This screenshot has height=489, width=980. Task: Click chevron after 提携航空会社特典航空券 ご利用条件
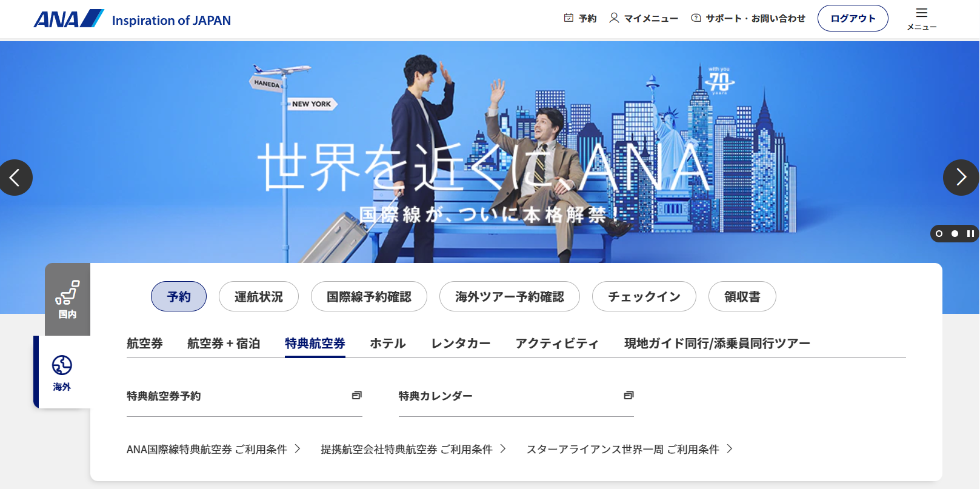point(502,448)
